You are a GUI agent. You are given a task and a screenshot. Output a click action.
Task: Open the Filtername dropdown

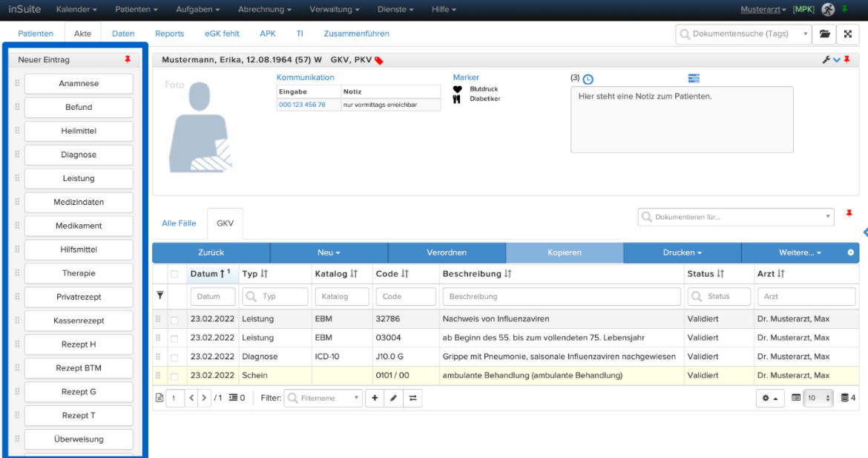[324, 398]
